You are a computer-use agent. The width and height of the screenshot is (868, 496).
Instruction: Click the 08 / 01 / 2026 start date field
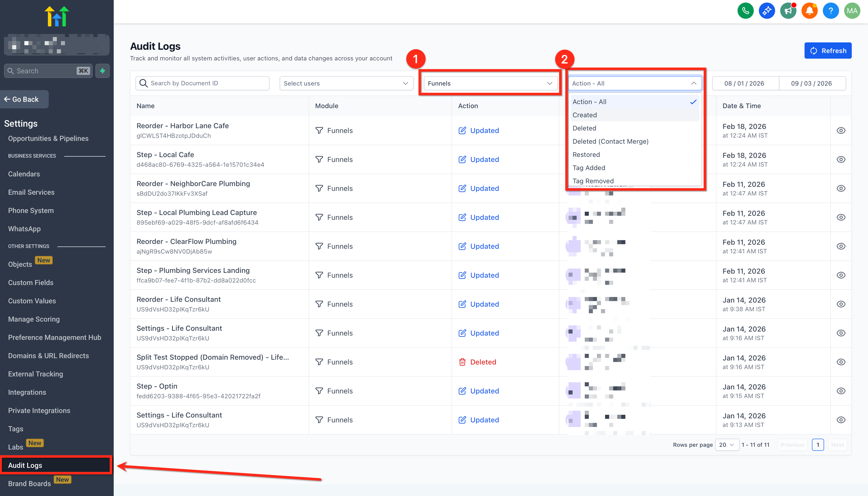point(744,84)
